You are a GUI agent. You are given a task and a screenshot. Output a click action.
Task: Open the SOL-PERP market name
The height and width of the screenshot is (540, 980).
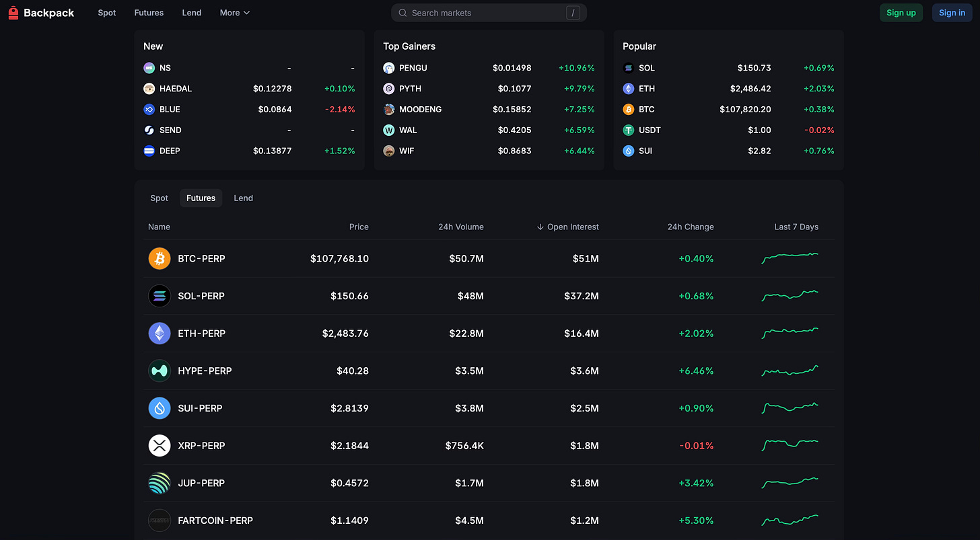click(201, 296)
